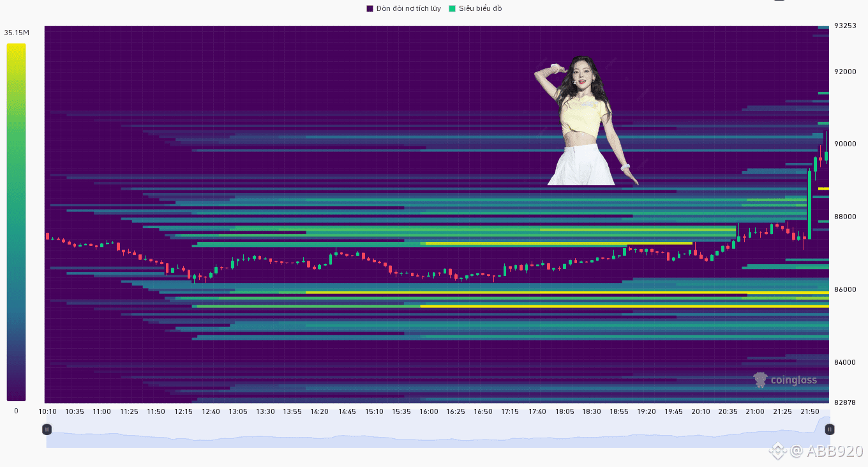This screenshot has height=467, width=868.
Task: Click the green legend swatch icon
Action: pyautogui.click(x=453, y=8)
